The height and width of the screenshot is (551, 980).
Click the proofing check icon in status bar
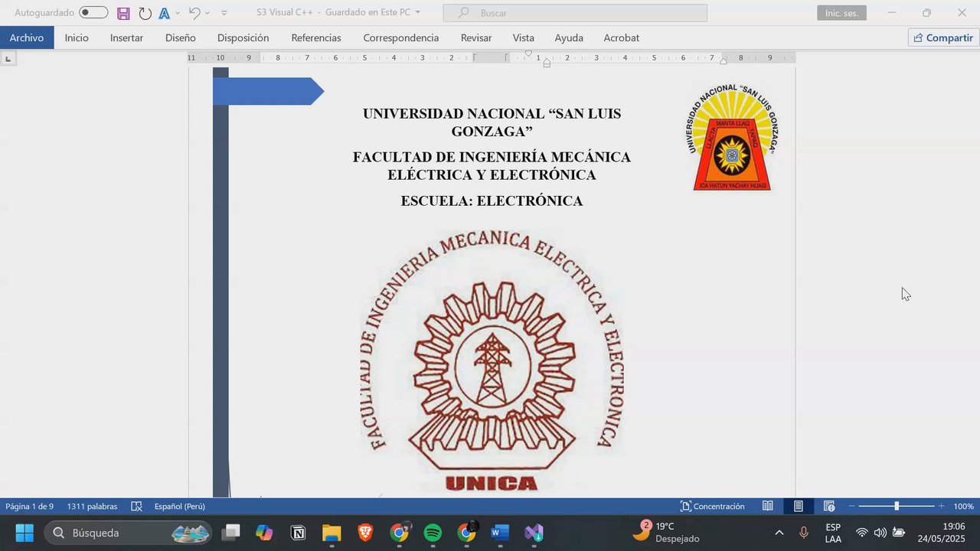[x=136, y=507]
